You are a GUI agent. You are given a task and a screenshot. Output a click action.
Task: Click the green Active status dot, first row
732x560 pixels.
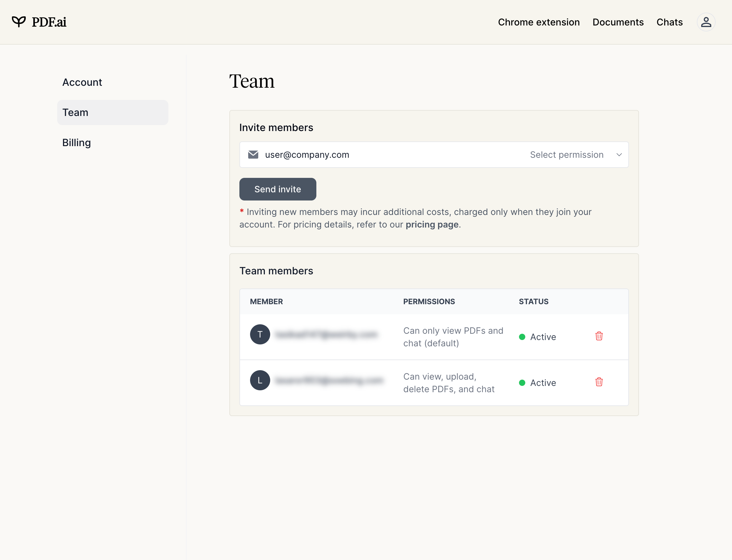(522, 337)
